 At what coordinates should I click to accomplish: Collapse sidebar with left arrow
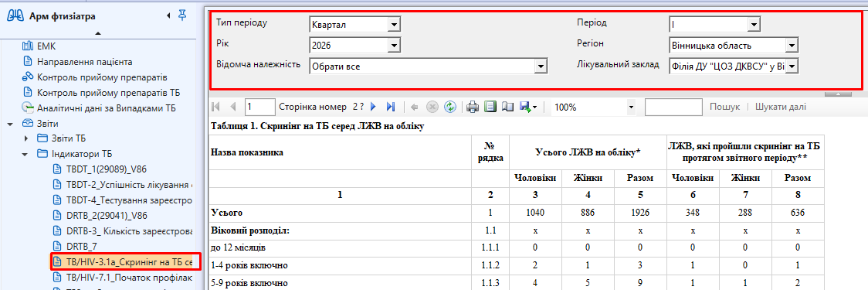[168, 16]
